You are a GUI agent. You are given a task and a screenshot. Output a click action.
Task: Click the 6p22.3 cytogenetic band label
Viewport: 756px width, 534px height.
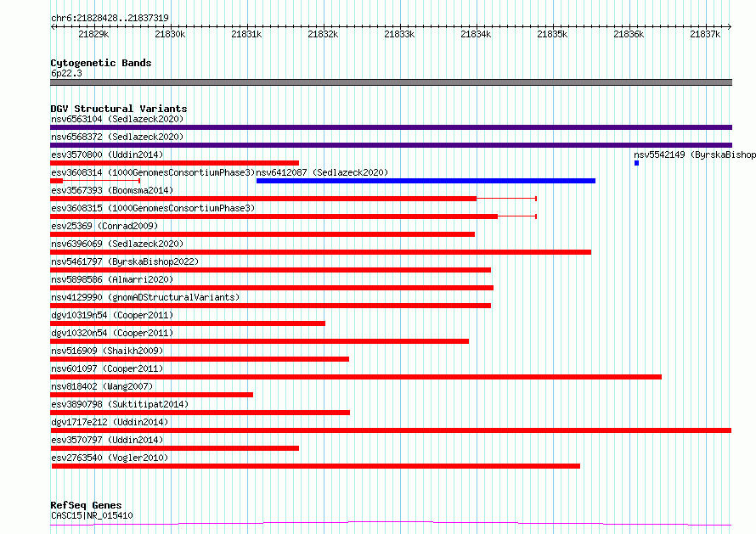point(66,73)
